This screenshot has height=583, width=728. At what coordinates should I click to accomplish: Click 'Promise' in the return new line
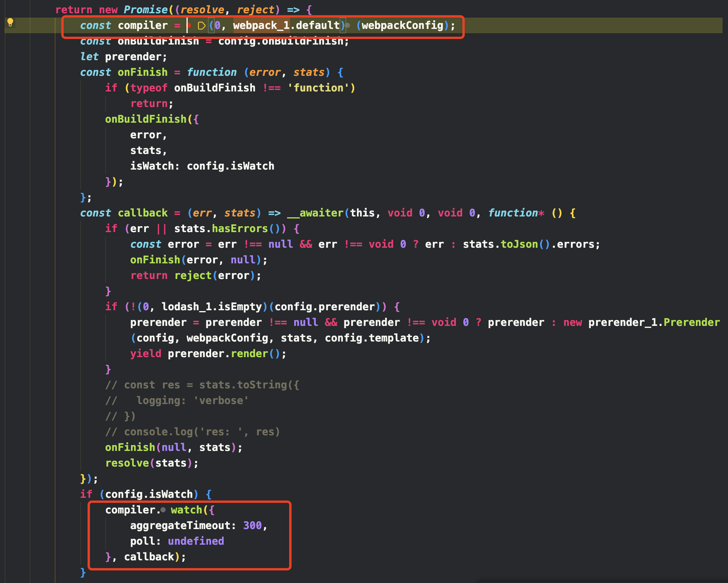pos(146,10)
